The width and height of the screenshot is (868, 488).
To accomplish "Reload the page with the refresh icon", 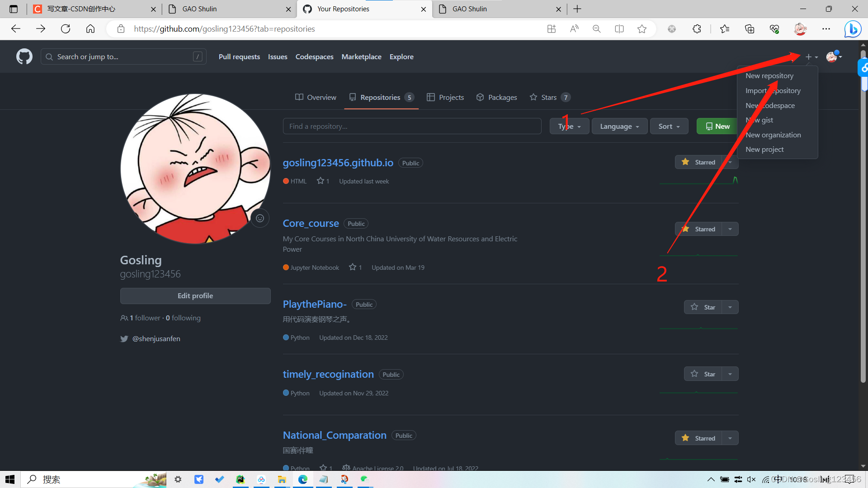I will (66, 29).
